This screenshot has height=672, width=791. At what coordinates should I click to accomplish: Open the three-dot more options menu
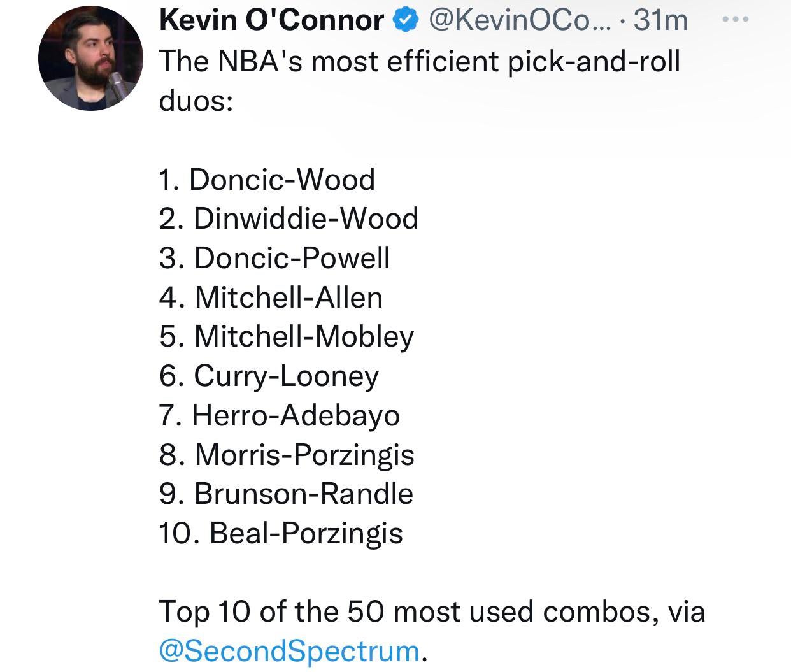pyautogui.click(x=735, y=20)
